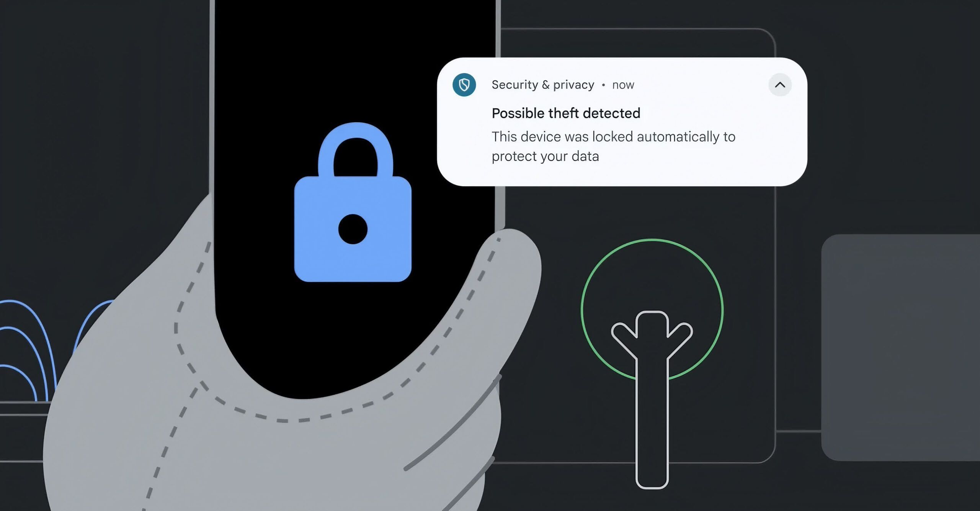Viewport: 980px width, 511px height.
Task: Click the curved shackle of the padlock
Action: tap(356, 149)
